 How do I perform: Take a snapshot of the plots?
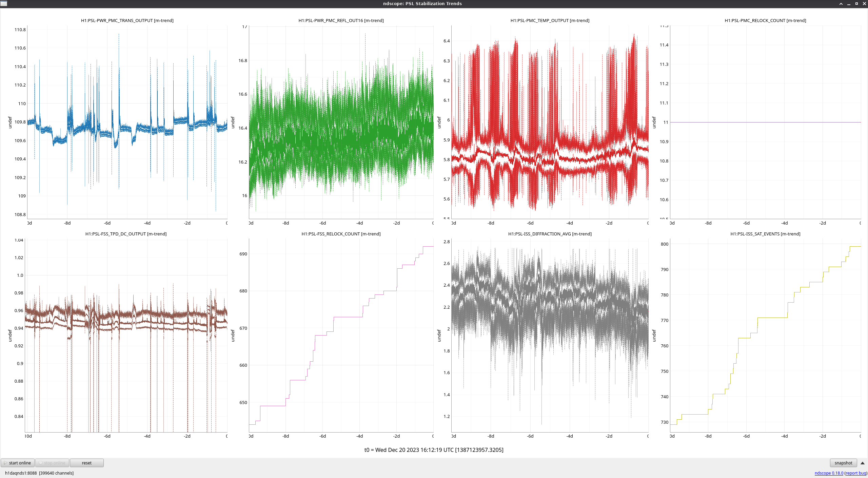coord(843,463)
